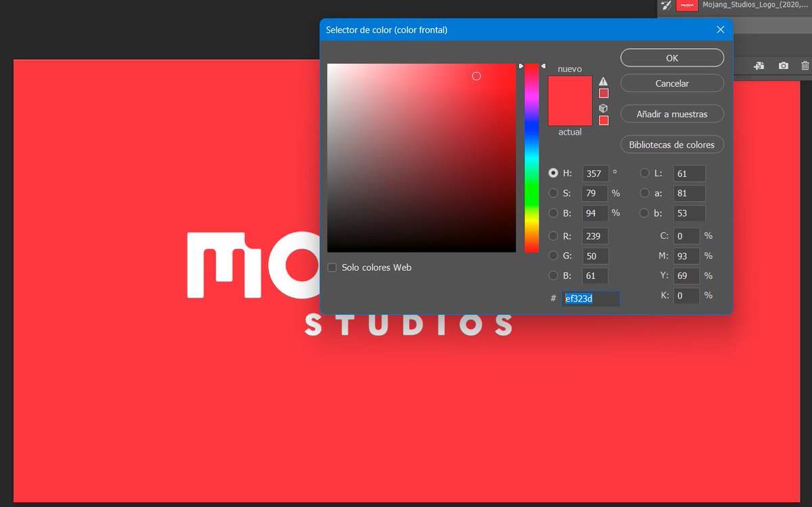Click the camera new snapshot icon

pos(783,66)
